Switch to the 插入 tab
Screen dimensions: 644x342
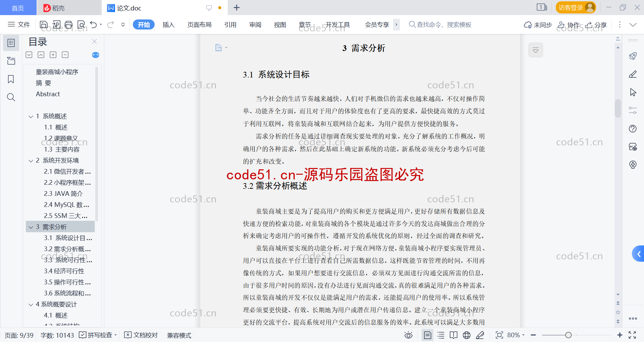coord(168,24)
